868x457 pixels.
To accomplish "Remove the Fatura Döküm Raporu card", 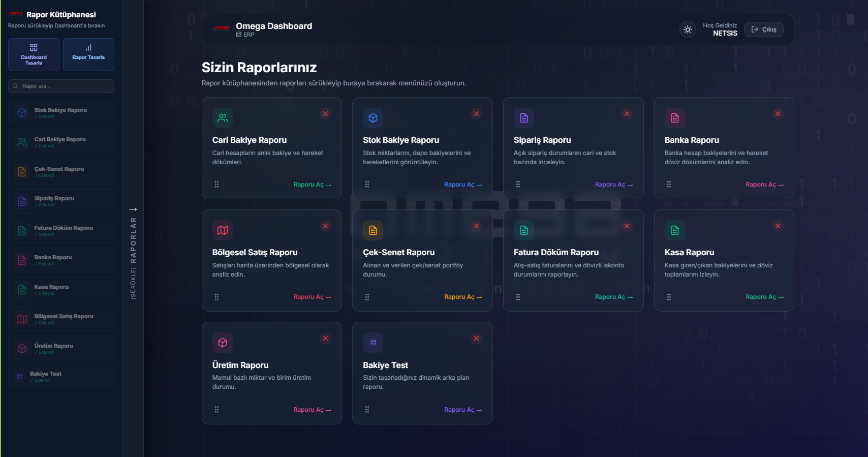I will click(627, 226).
